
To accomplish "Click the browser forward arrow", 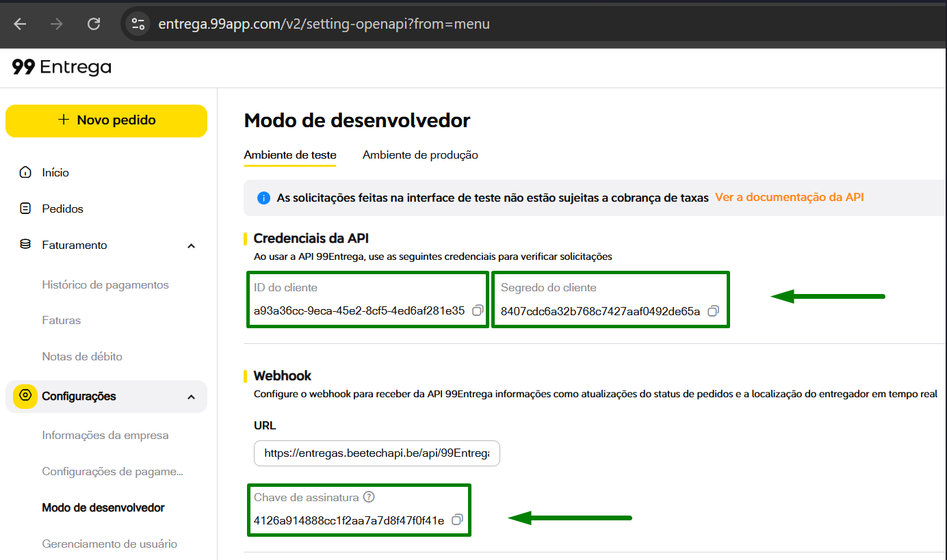I will (57, 24).
